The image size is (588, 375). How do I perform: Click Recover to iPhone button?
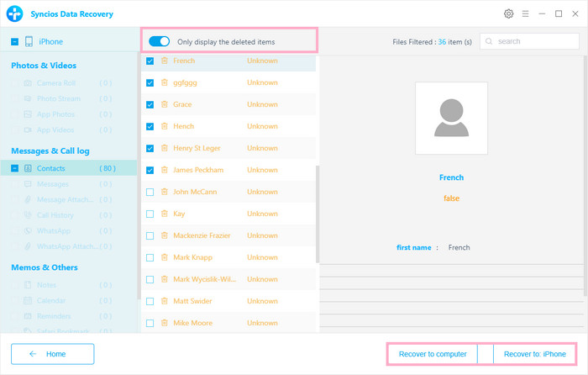[534, 354]
